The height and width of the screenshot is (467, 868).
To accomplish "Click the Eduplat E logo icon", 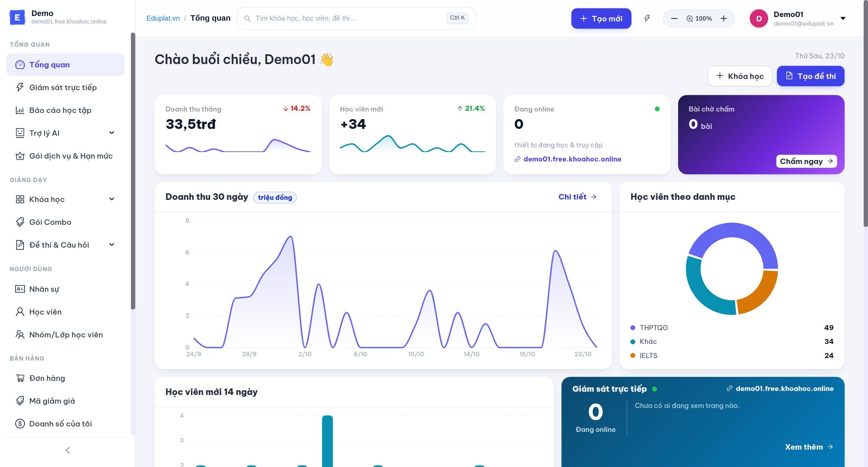I will click(x=17, y=17).
